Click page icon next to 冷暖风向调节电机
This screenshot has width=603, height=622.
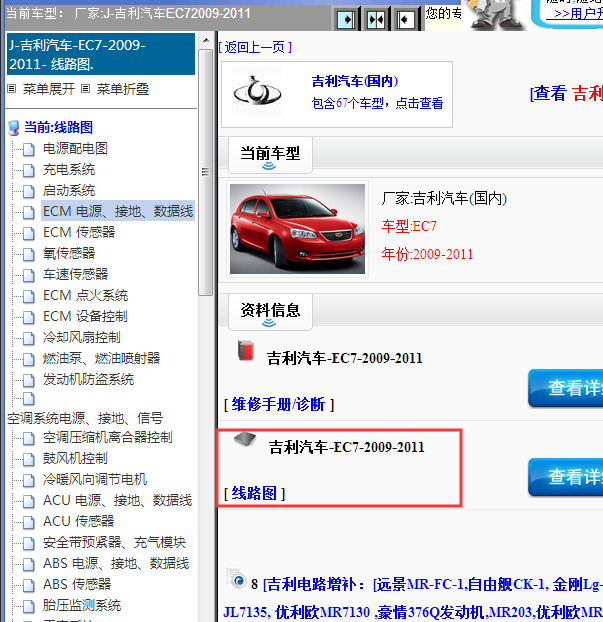28,480
